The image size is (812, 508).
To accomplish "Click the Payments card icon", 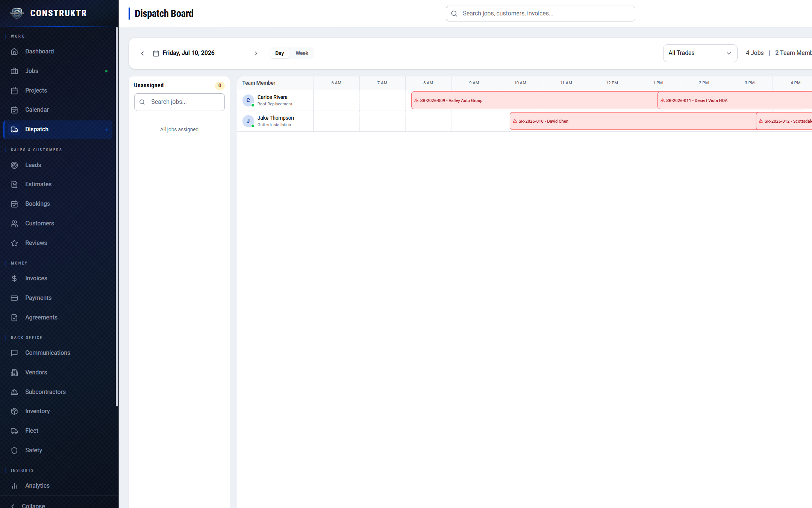I will 14,298.
